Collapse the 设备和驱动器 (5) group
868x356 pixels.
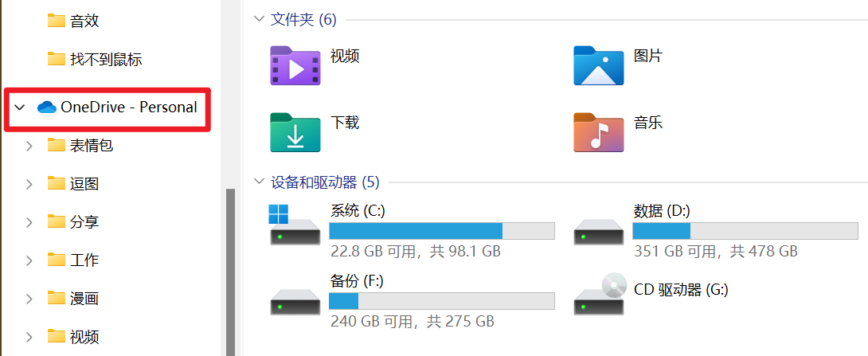[258, 182]
